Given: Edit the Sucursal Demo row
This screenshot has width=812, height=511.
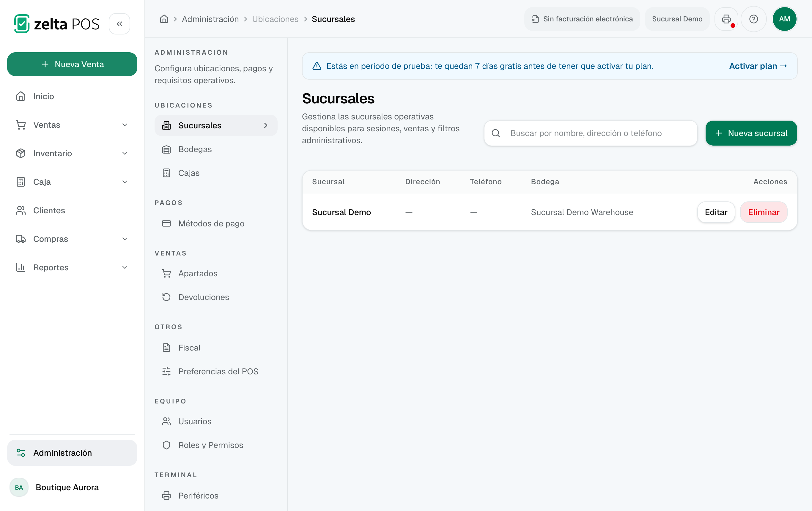Looking at the screenshot, I should pyautogui.click(x=716, y=212).
